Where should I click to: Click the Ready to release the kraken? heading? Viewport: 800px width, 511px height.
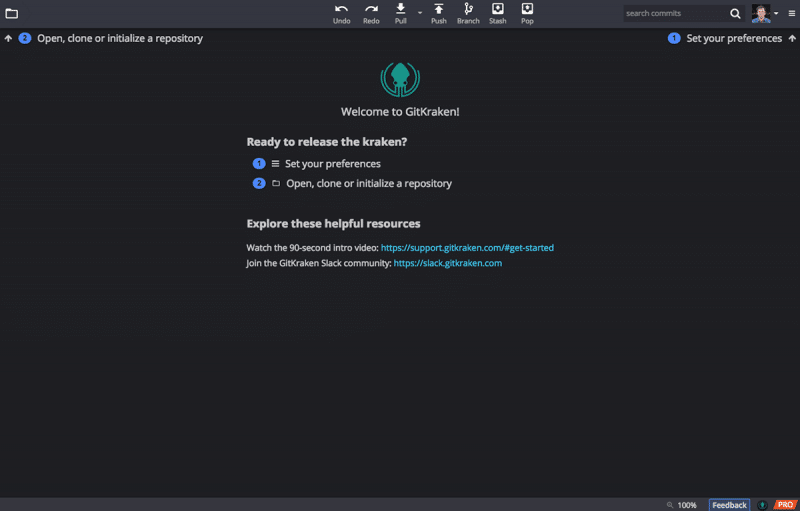pos(327,142)
